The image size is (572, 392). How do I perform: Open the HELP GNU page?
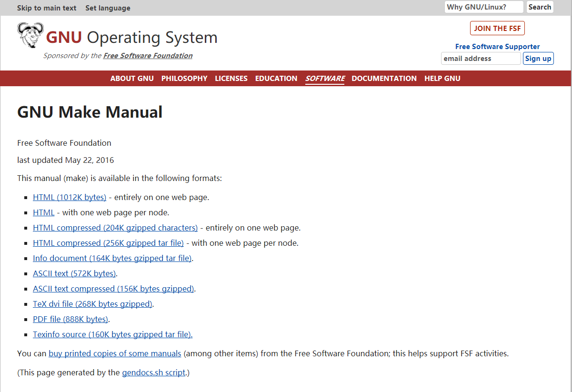(442, 78)
